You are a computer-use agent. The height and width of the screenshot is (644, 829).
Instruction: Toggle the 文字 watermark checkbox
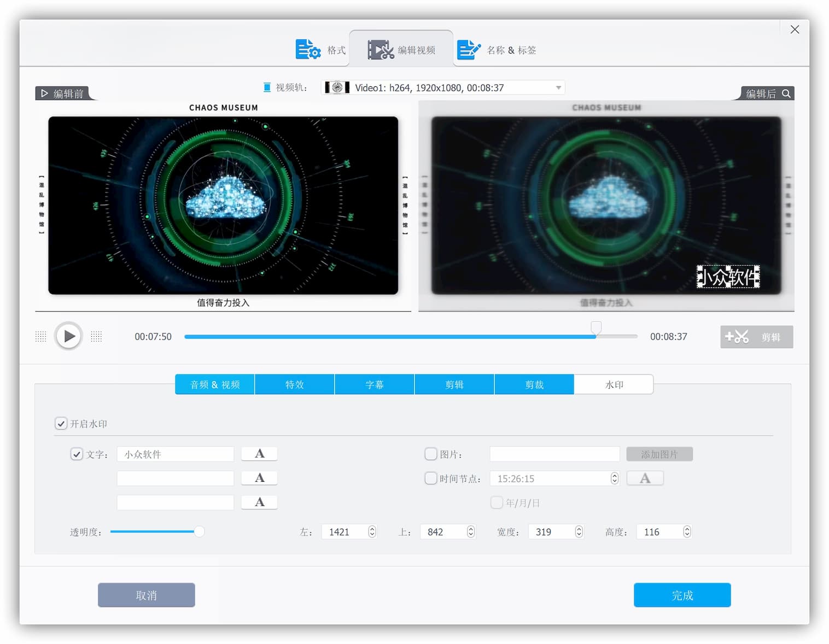(77, 454)
